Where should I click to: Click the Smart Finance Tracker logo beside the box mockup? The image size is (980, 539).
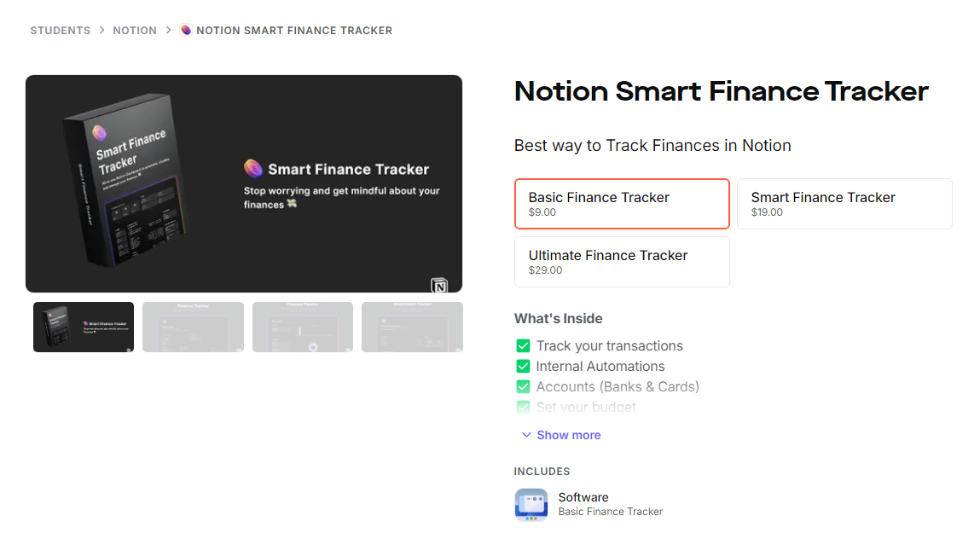[252, 169]
